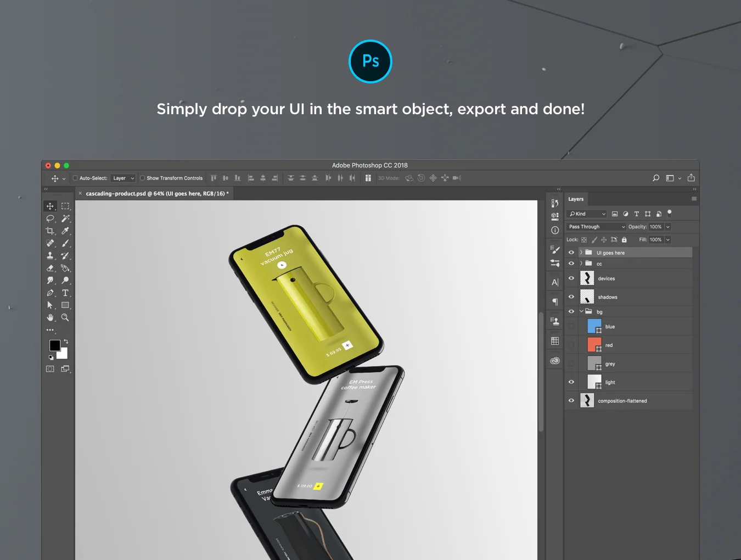741x560 pixels.
Task: Change the screen mode icon in toolbox
Action: [x=65, y=369]
